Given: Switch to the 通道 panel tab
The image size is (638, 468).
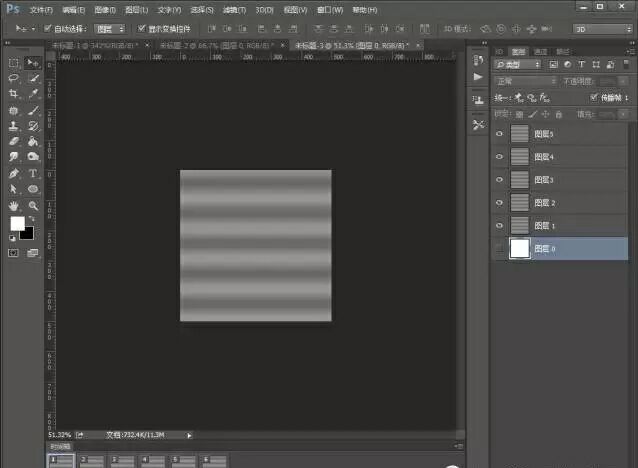Looking at the screenshot, I should [x=541, y=50].
